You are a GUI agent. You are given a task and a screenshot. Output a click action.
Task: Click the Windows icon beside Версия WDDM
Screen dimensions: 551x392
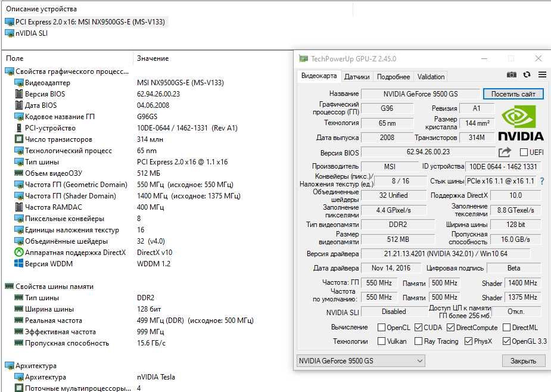[x=18, y=264]
